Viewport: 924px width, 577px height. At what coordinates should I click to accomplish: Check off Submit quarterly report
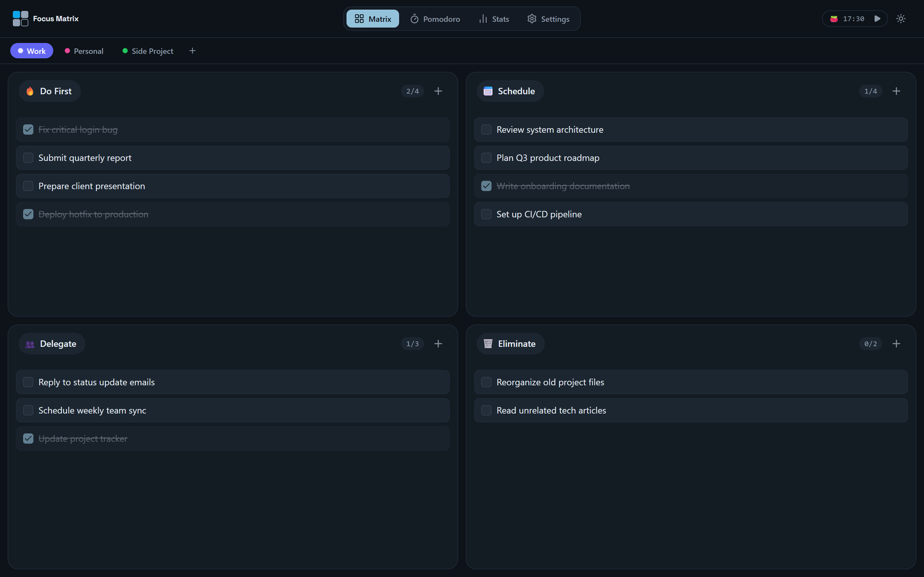coord(28,158)
